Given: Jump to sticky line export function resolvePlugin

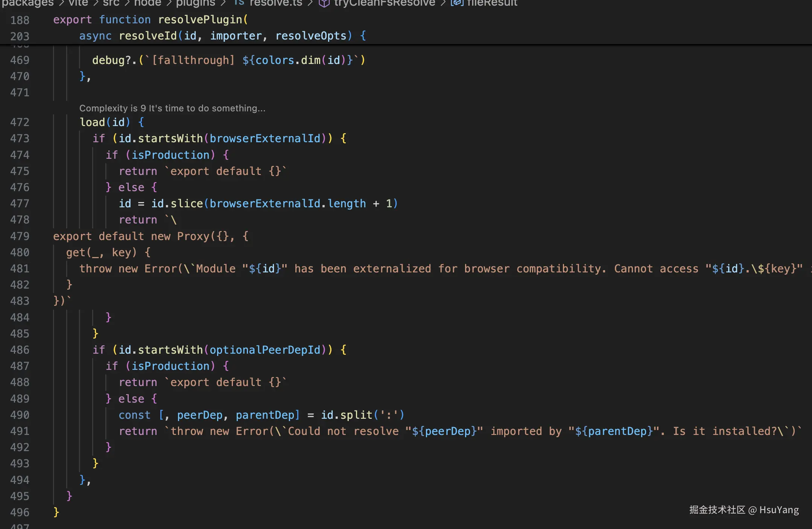Looking at the screenshot, I should [151, 20].
